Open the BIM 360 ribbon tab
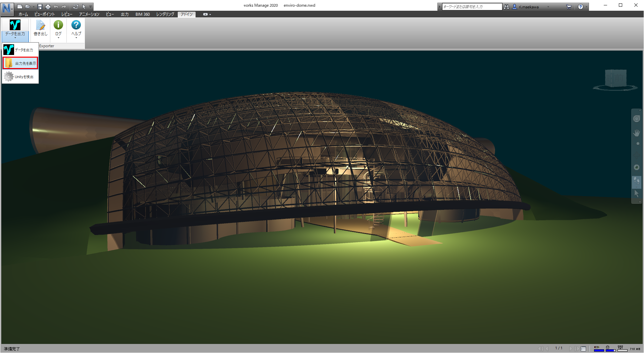Screen dimensions: 644x353 click(143, 14)
